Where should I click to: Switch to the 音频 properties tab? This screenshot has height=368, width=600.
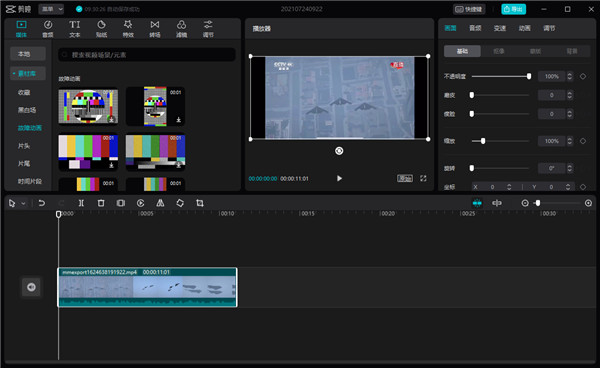pyautogui.click(x=475, y=28)
